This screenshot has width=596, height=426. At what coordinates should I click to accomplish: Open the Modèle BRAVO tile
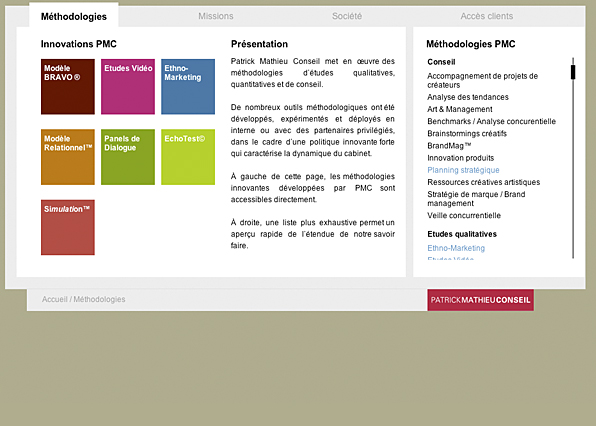point(68,87)
